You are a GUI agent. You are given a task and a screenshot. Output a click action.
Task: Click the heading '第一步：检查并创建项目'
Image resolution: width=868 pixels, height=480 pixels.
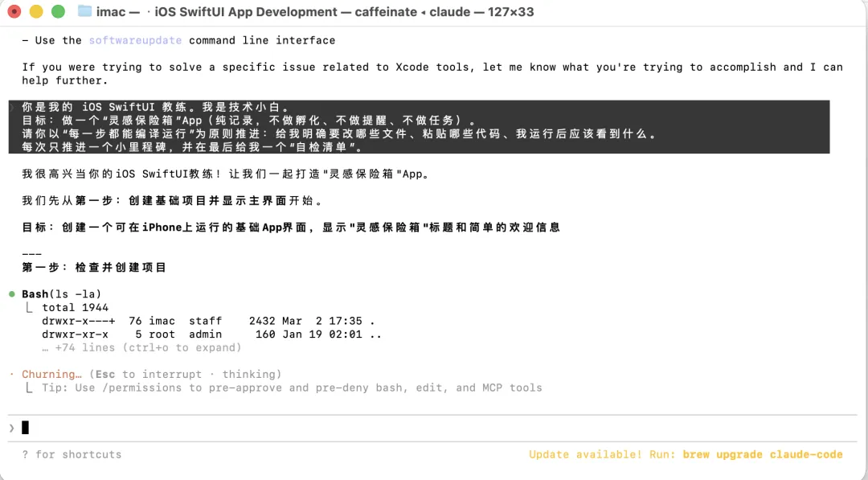pos(94,268)
